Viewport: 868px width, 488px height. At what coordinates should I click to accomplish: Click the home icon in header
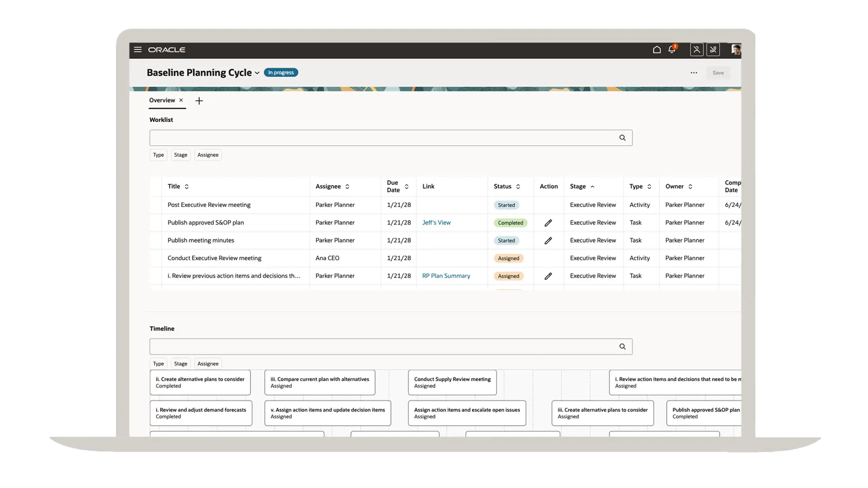(656, 50)
